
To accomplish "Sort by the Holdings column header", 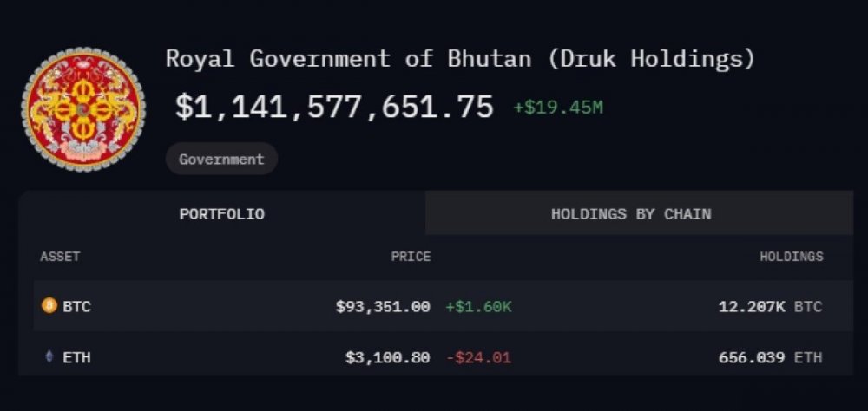I will (x=791, y=257).
